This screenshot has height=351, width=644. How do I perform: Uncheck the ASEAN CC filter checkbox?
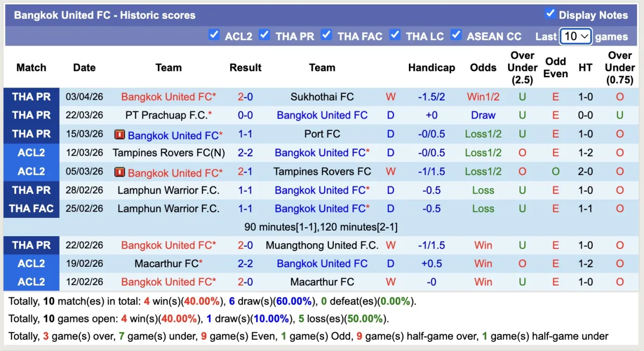point(456,35)
